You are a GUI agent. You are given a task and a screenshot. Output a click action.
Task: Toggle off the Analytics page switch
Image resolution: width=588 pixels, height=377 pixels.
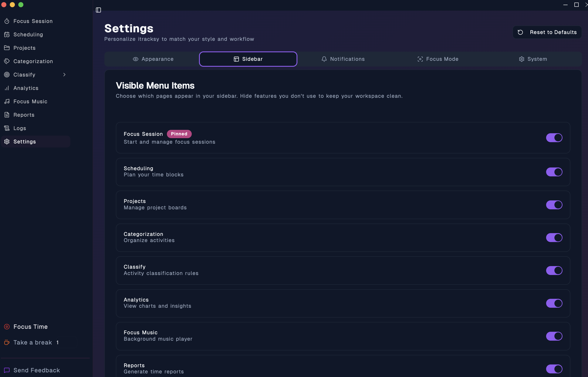click(554, 303)
